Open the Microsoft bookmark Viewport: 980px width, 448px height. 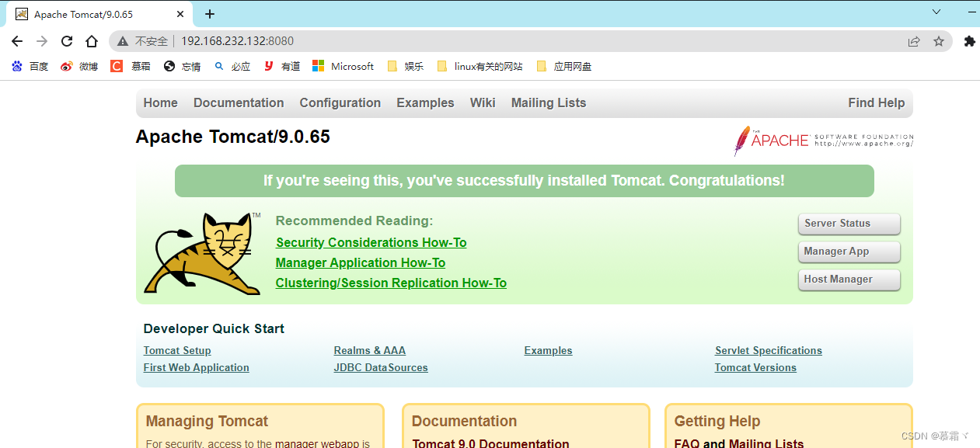point(344,67)
